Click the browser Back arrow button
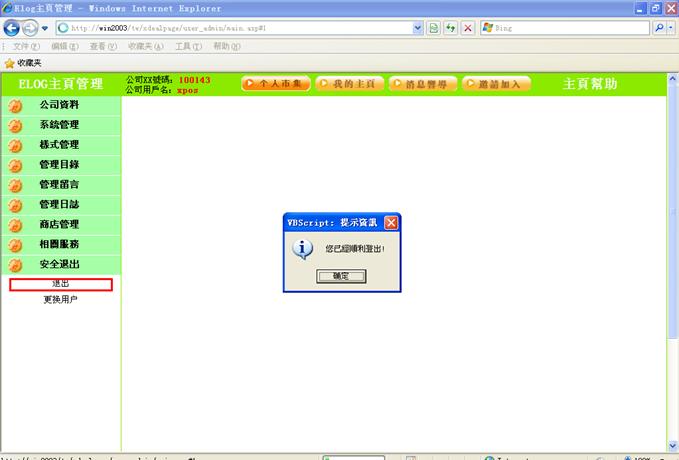Viewport: 679px width, 460px height. coord(13,28)
